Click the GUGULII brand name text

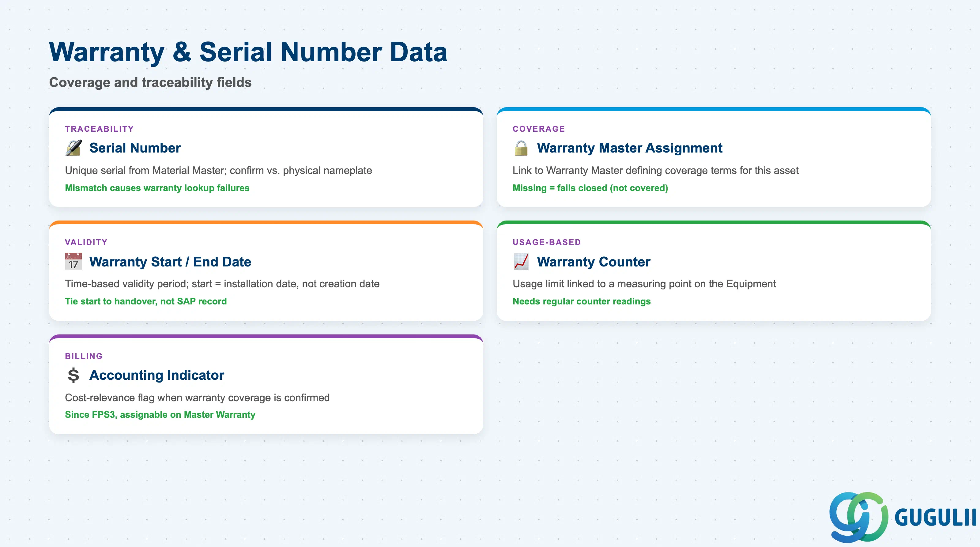coord(936,517)
